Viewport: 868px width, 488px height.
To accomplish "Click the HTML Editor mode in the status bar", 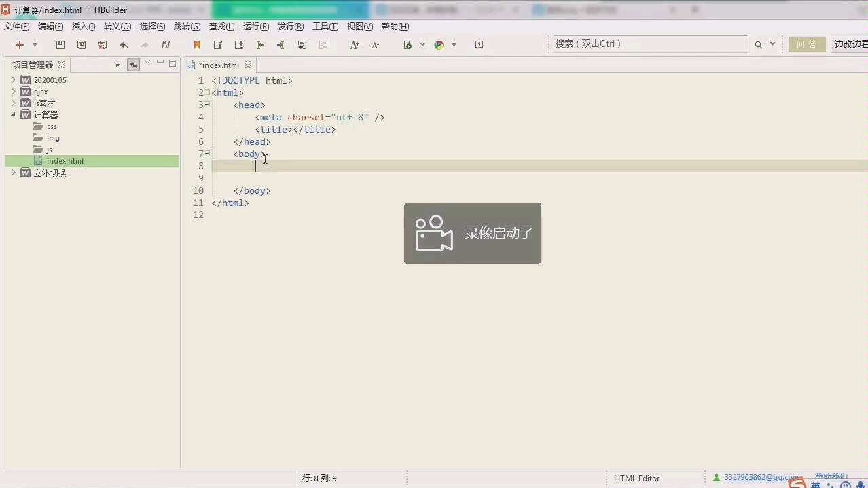I will [x=636, y=478].
